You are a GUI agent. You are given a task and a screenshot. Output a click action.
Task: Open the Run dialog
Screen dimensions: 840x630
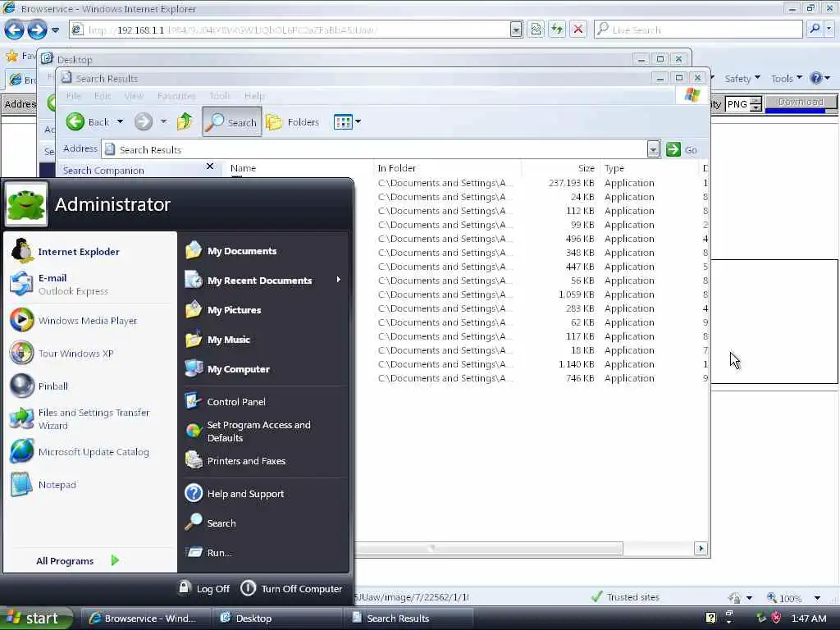coord(208,552)
